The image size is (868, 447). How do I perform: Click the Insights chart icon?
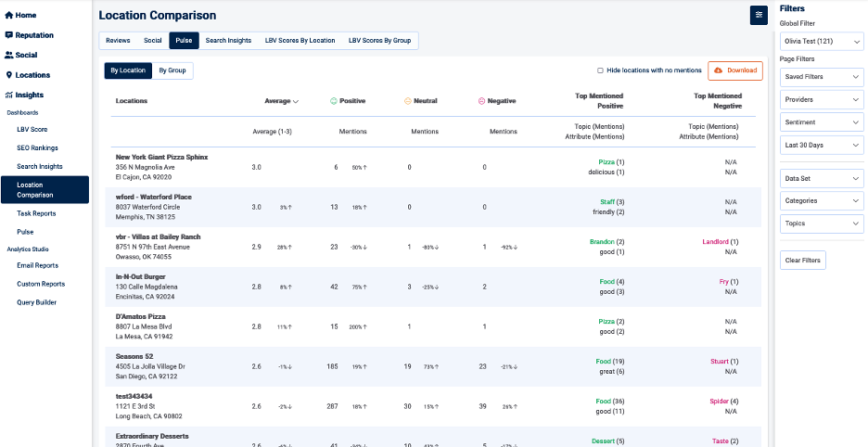click(x=9, y=95)
